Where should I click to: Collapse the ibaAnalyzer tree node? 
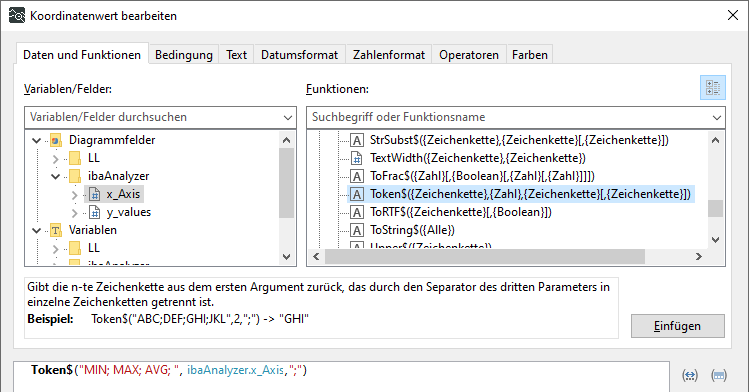pyautogui.click(x=55, y=177)
